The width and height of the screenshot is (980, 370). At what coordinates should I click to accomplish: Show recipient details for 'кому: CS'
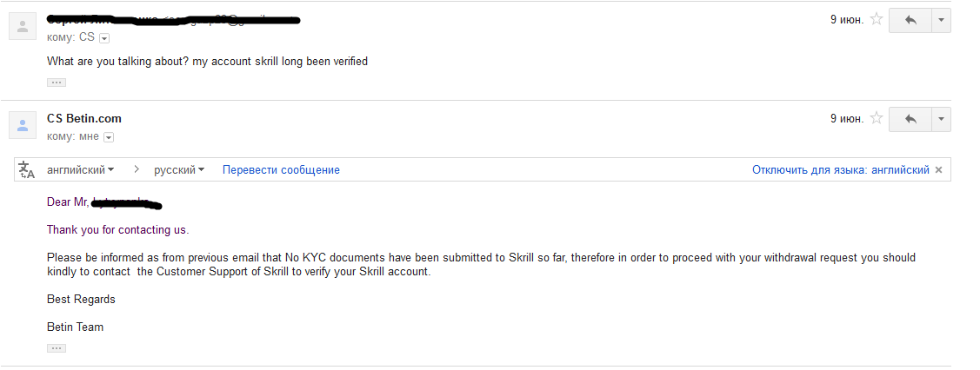click(x=104, y=38)
